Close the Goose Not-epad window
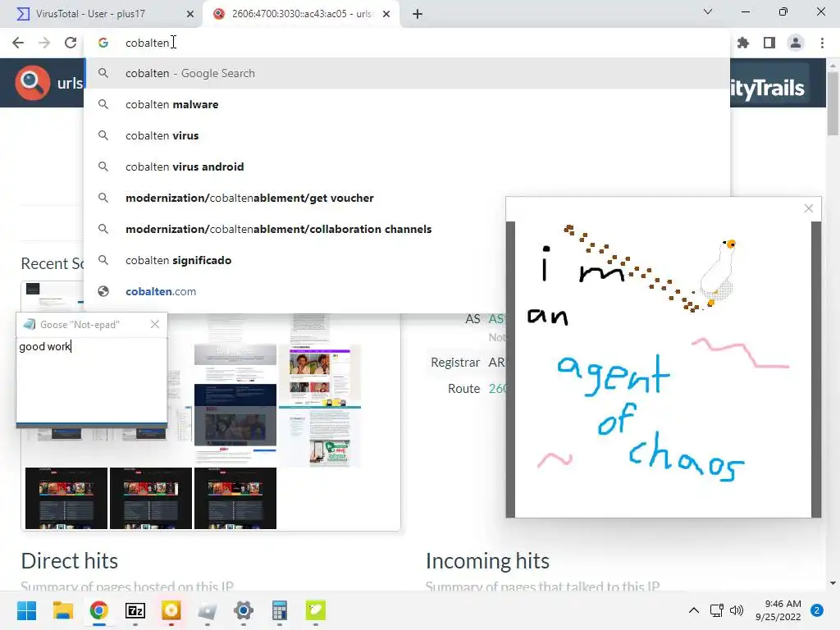The width and height of the screenshot is (840, 630). (155, 324)
